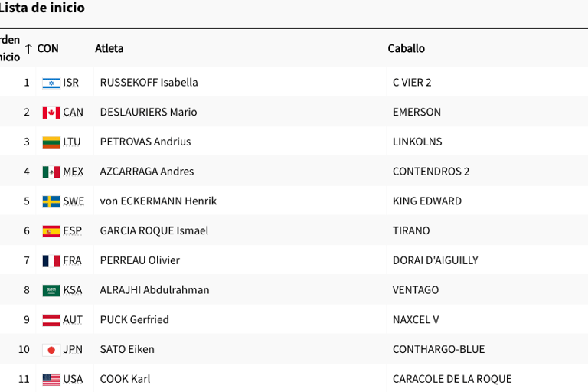Click the Japan flag icon
This screenshot has height=392, width=588.
pos(51,350)
